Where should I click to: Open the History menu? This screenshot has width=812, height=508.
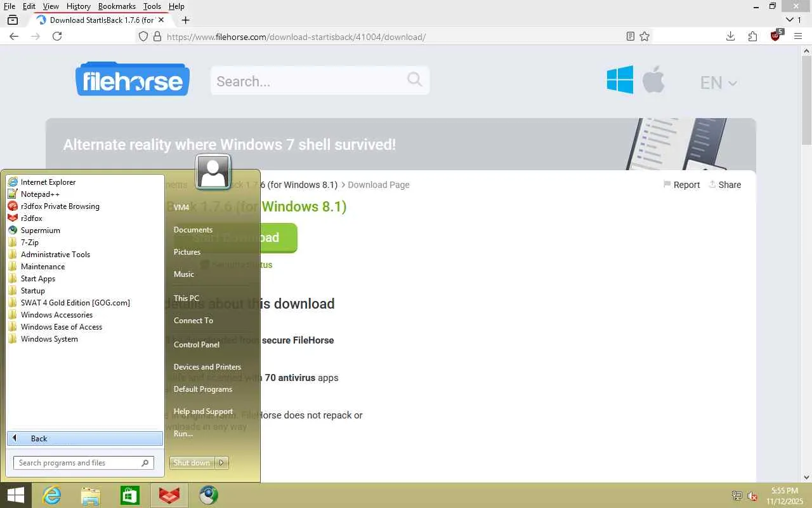coord(79,6)
